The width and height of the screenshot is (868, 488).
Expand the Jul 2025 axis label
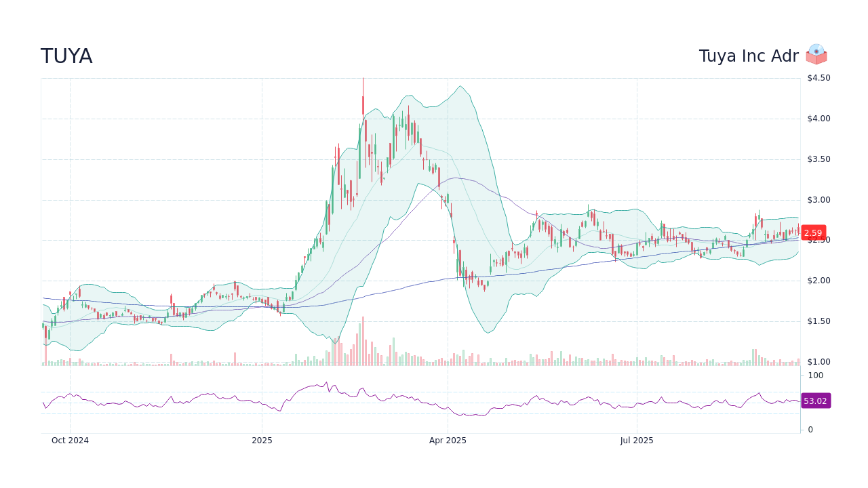tap(636, 441)
